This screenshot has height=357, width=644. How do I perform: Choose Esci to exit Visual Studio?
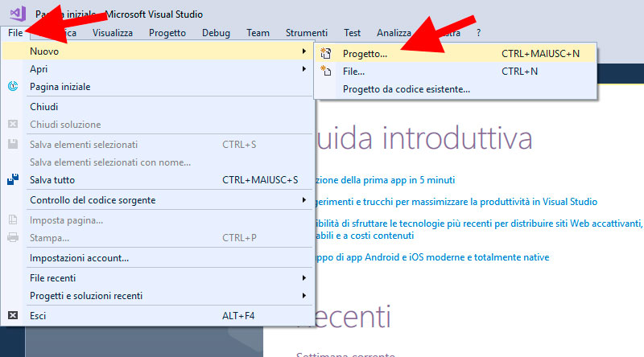158,315
